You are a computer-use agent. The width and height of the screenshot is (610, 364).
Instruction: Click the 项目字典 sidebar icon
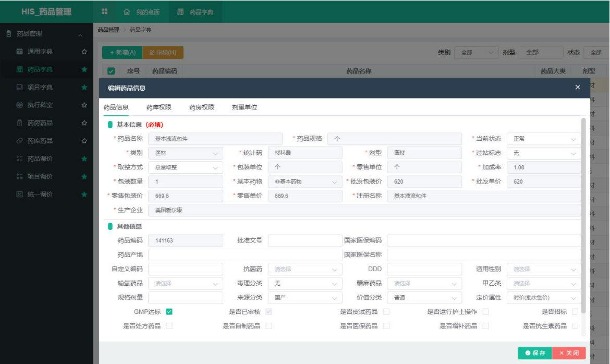(19, 87)
